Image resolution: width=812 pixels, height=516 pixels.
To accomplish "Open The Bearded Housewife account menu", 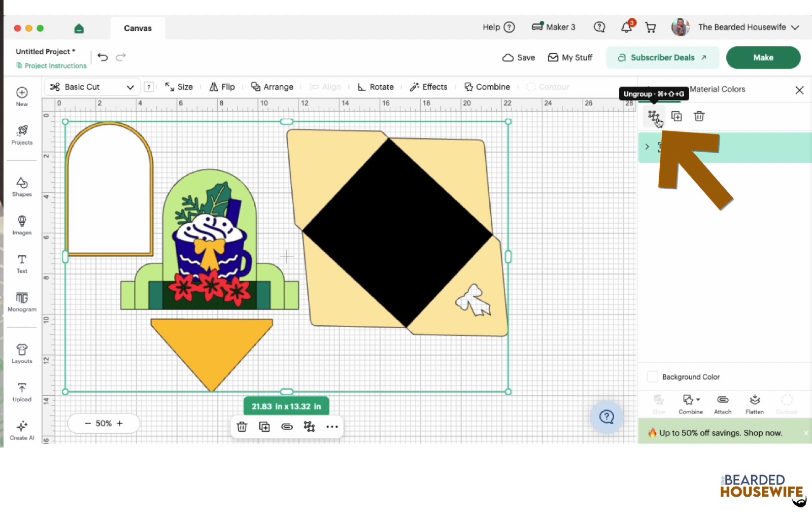I will [735, 27].
